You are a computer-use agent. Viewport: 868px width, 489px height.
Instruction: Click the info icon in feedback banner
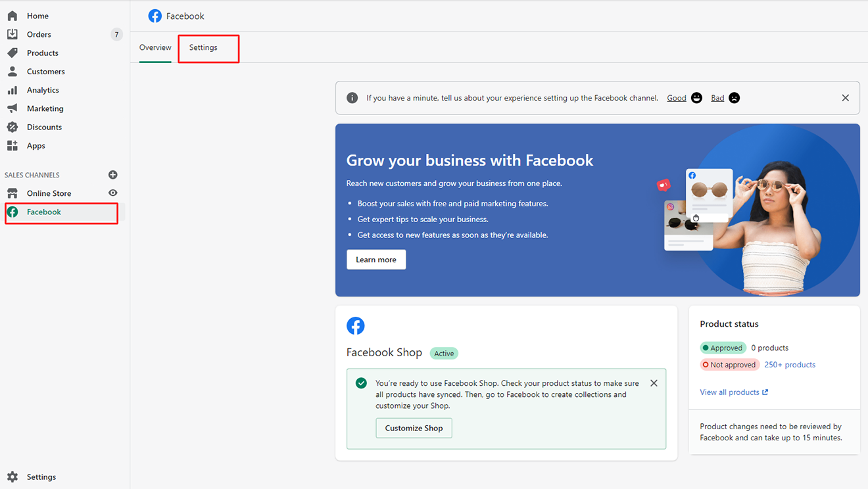[x=352, y=98]
